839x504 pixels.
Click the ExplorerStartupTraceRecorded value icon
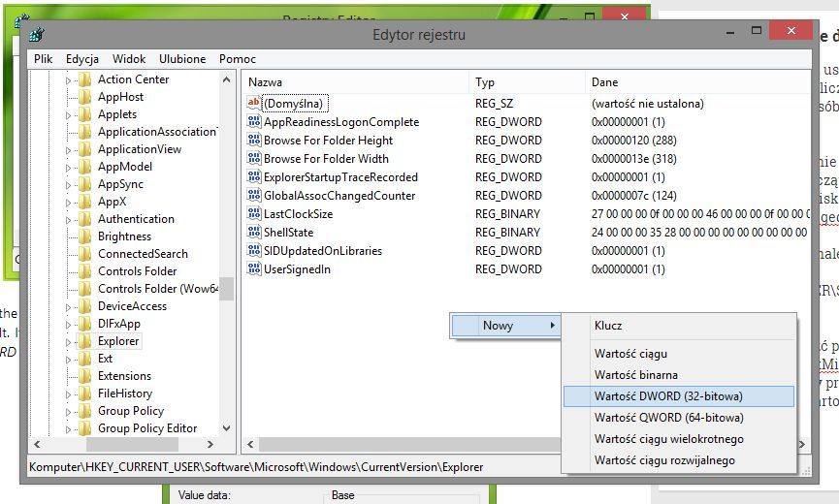click(x=253, y=177)
